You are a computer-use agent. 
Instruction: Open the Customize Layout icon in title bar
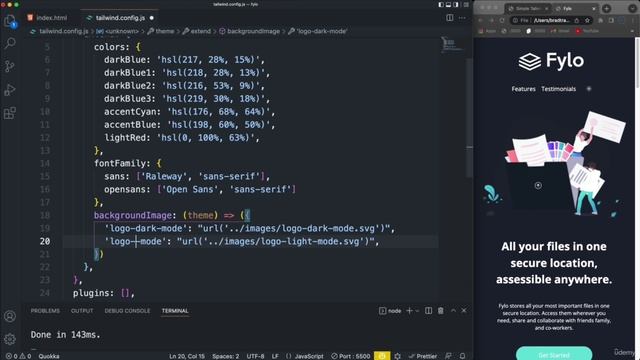(466, 4)
